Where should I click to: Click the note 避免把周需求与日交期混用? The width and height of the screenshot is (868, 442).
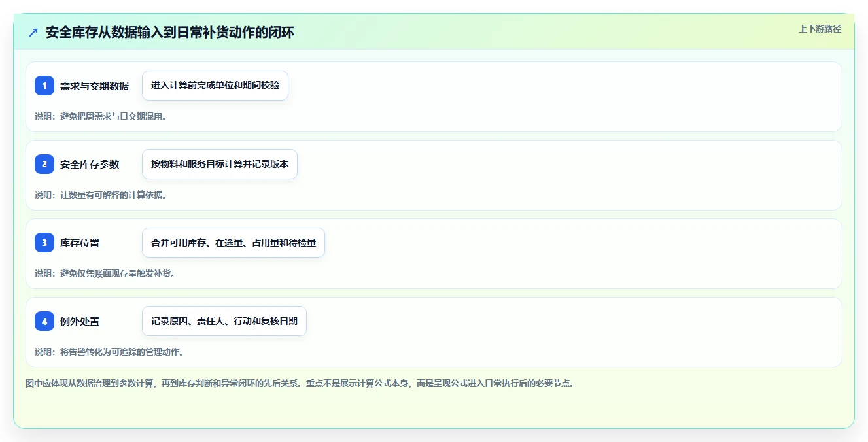pyautogui.click(x=101, y=116)
